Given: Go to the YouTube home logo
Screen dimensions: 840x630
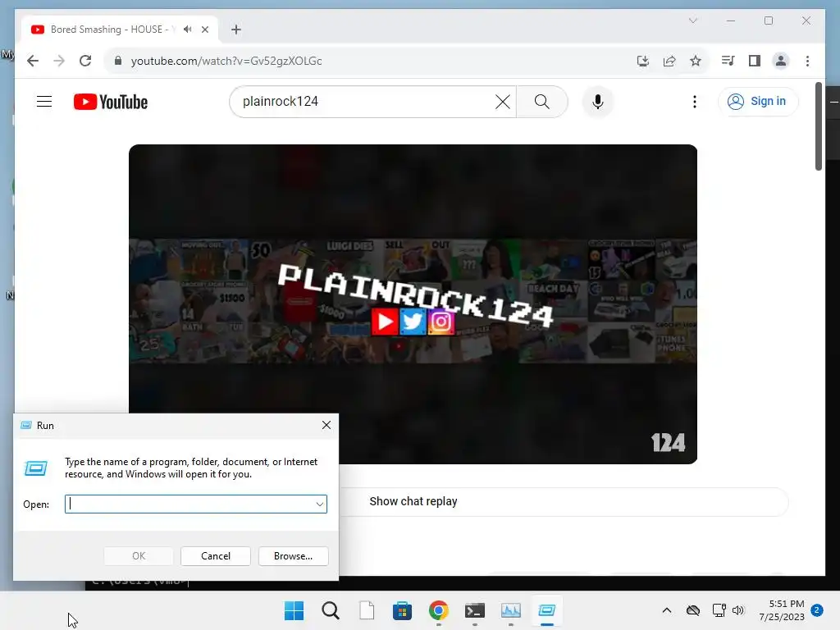Looking at the screenshot, I should click(x=111, y=102).
